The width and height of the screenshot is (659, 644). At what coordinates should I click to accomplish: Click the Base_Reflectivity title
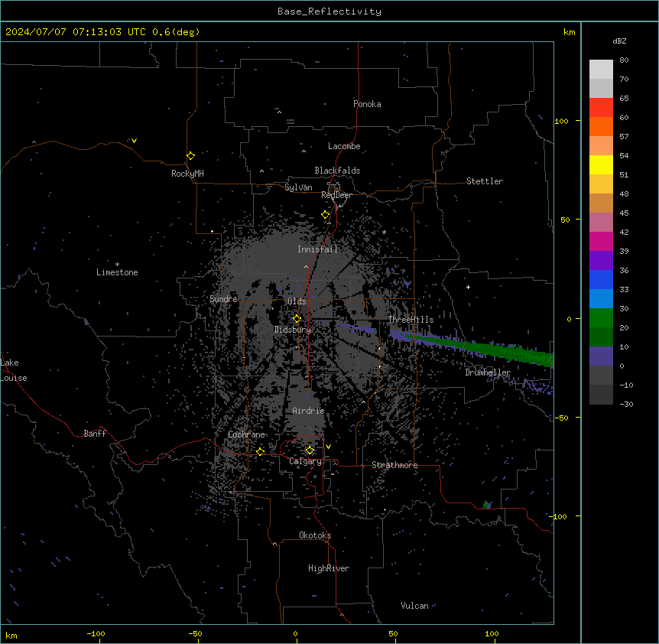[329, 11]
